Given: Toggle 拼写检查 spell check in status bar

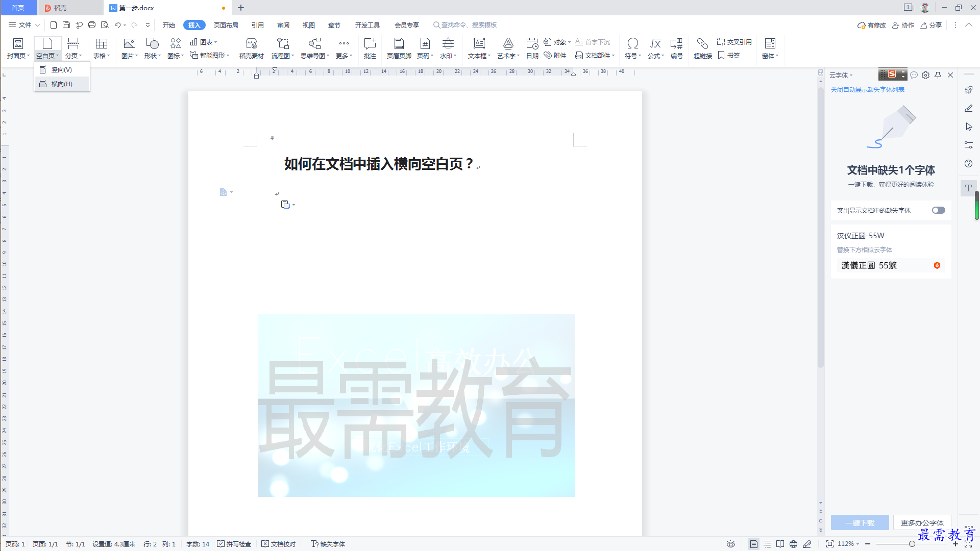Looking at the screenshot, I should click(234, 544).
